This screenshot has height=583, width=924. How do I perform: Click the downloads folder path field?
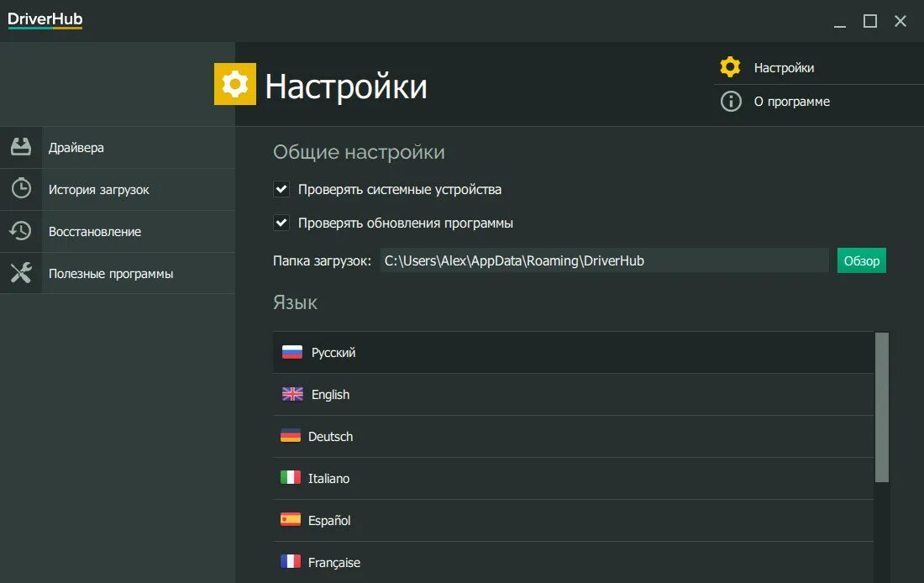tap(603, 260)
